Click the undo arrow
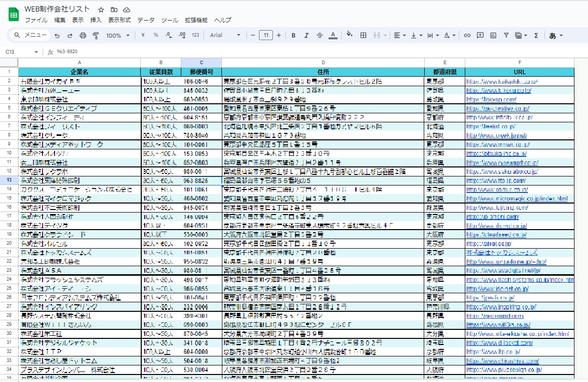Viewport: 588px width, 382px height. [x=57, y=35]
